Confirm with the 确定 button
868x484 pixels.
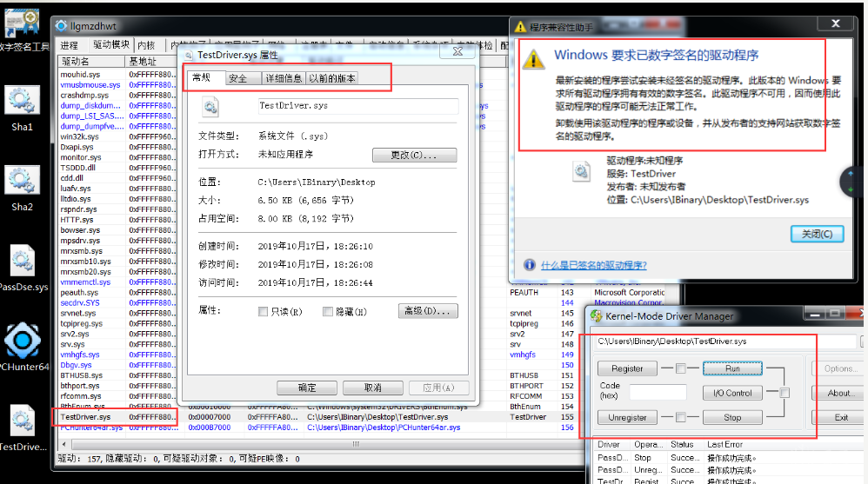307,388
